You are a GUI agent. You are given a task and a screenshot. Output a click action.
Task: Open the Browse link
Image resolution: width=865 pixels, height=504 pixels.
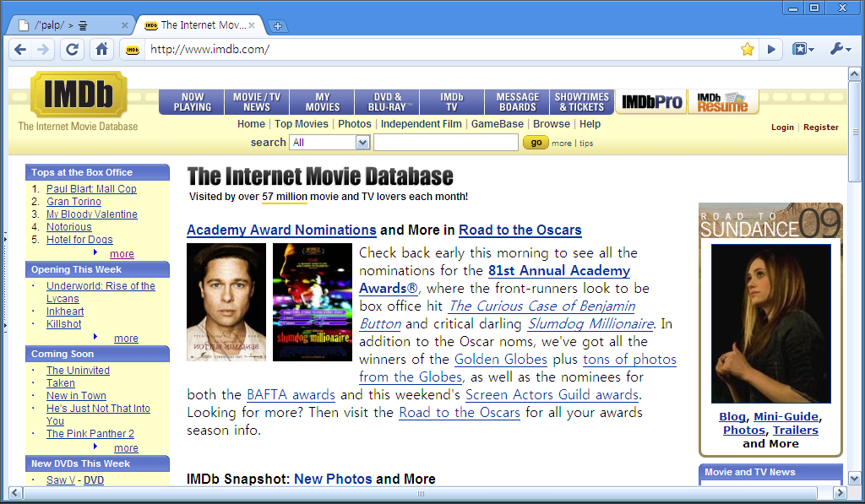pyautogui.click(x=551, y=124)
